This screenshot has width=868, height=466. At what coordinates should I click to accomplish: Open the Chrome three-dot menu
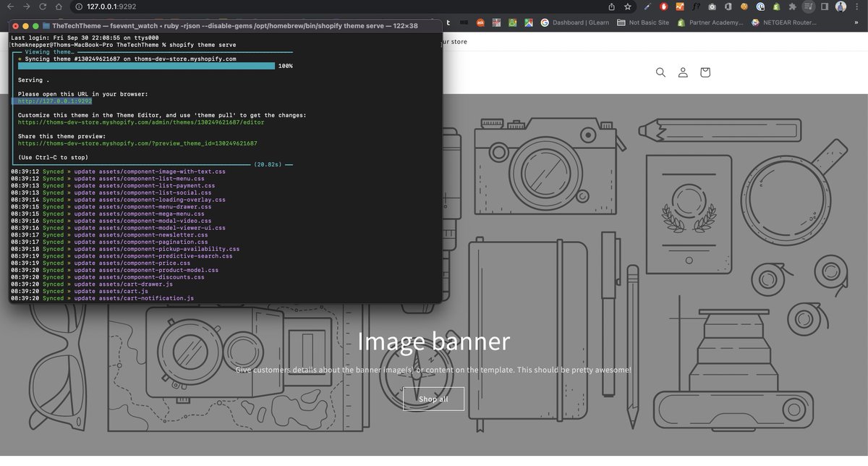856,7
